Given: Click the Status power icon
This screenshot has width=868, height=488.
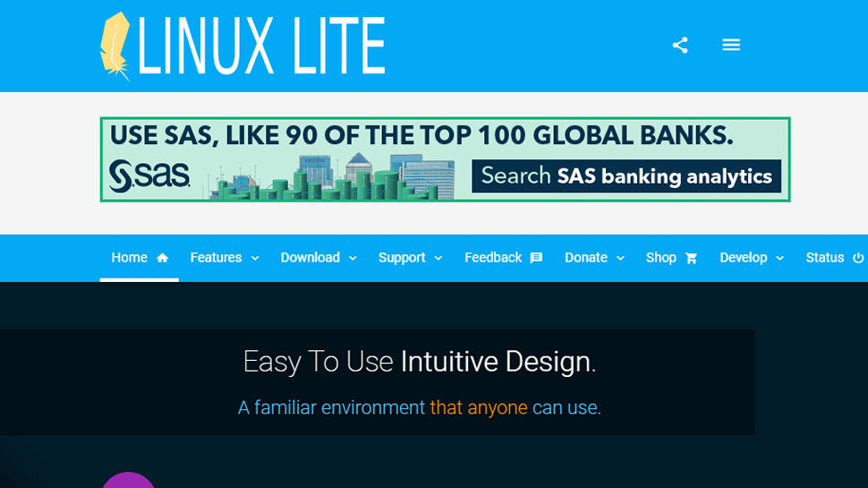Looking at the screenshot, I should 857,258.
